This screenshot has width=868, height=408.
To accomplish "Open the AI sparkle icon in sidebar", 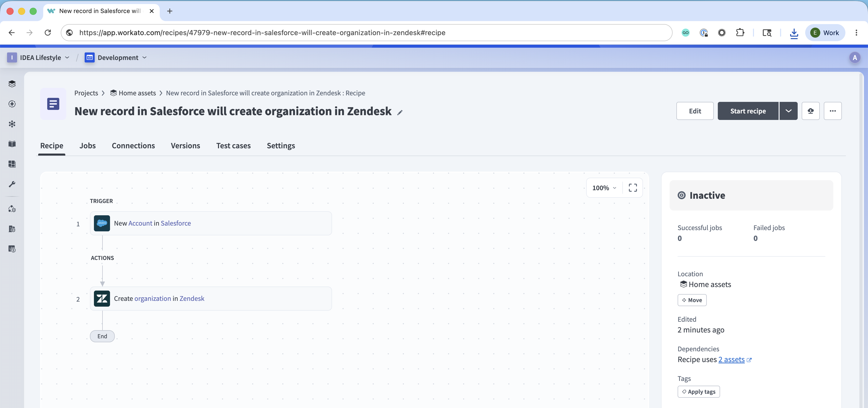I will 12,104.
